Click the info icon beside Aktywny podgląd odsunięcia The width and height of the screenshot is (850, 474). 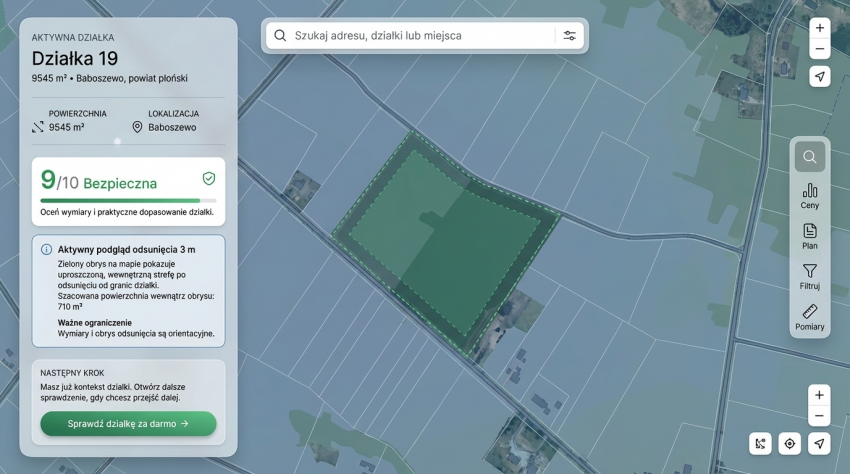coord(46,249)
